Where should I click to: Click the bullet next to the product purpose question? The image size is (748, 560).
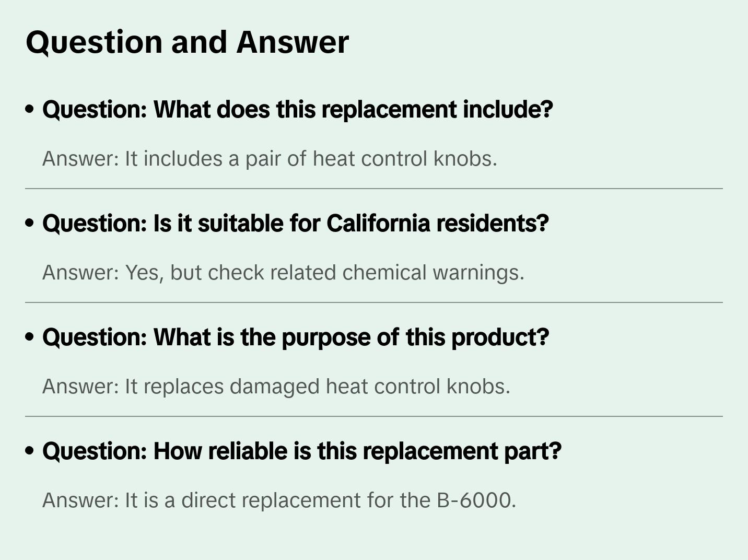click(x=30, y=337)
